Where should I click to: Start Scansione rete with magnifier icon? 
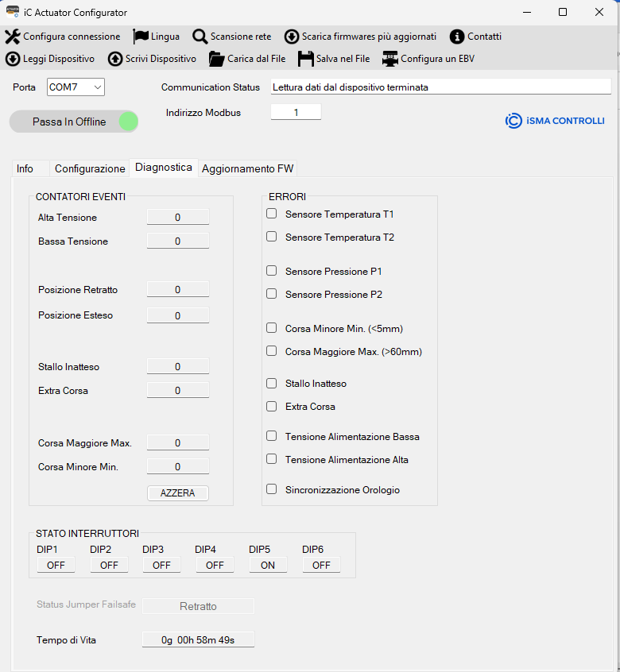(200, 37)
